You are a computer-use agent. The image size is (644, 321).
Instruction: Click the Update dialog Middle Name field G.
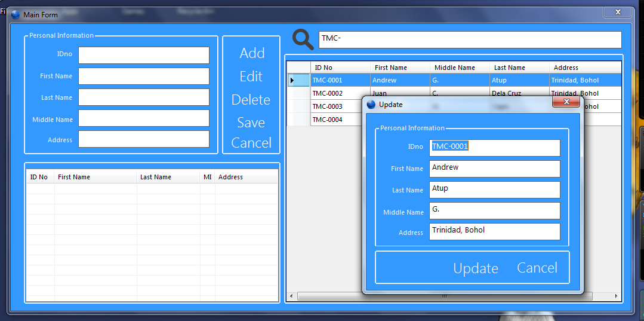click(495, 210)
